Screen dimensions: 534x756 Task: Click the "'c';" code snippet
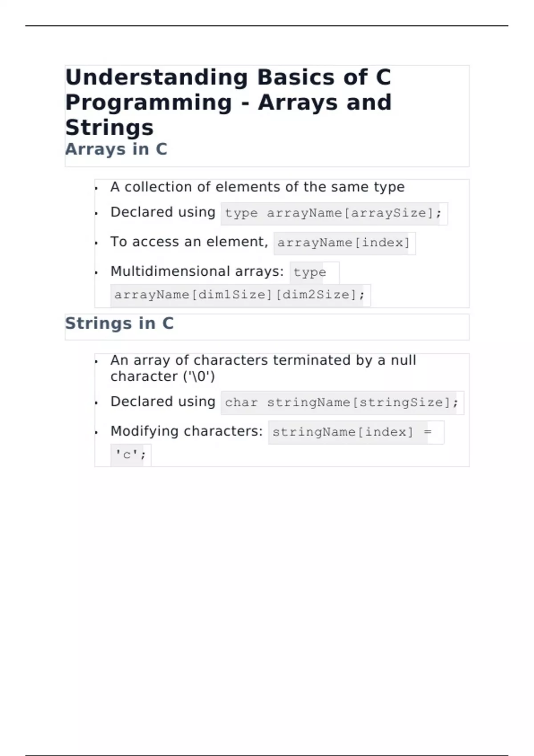(130, 455)
